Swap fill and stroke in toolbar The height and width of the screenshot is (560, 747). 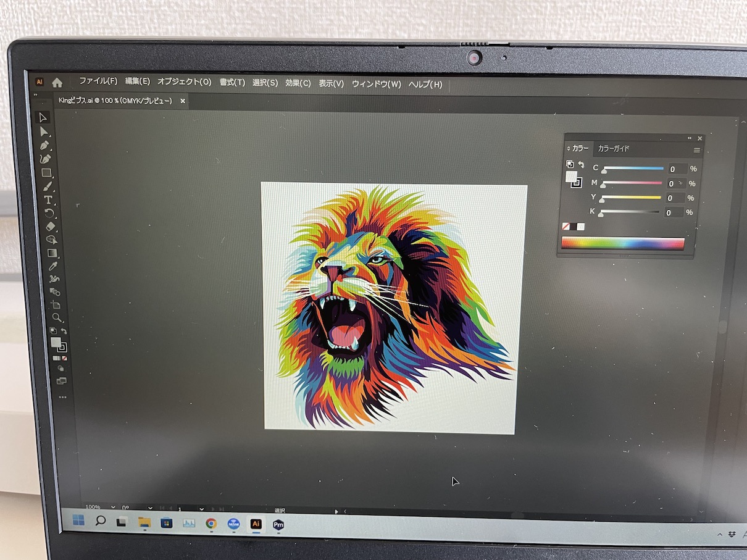click(64, 331)
